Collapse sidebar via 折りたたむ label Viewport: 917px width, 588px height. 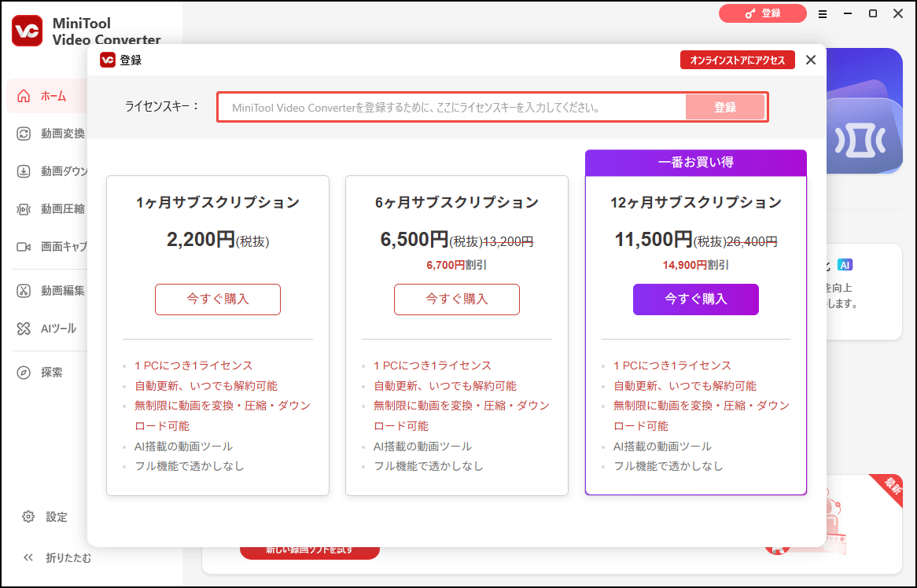[x=68, y=557]
